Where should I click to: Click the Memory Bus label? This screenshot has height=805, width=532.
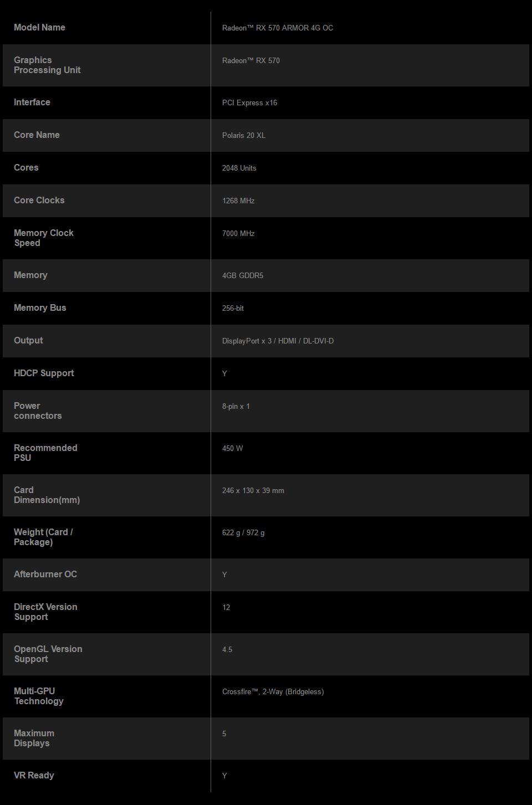40,308
